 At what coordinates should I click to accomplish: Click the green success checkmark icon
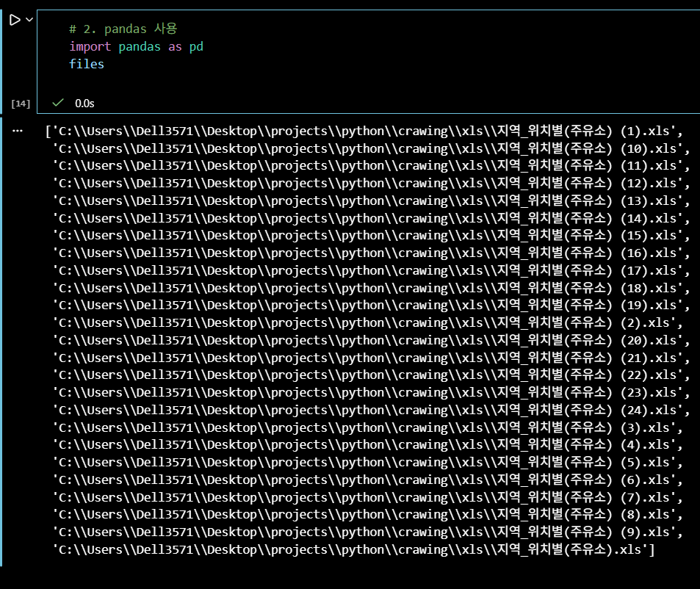(x=57, y=103)
